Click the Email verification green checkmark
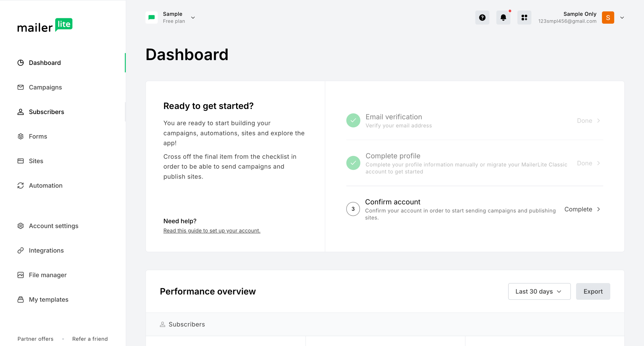This screenshot has height=346, width=644. click(353, 120)
